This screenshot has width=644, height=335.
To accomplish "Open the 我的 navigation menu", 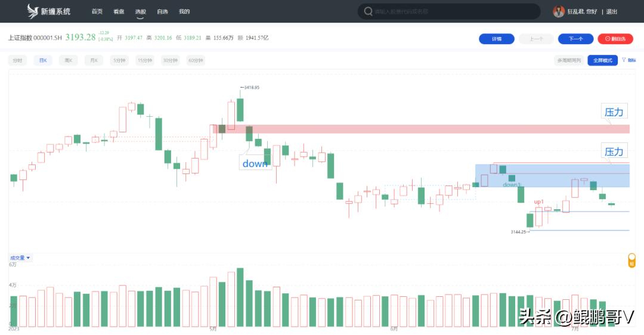I will point(184,11).
